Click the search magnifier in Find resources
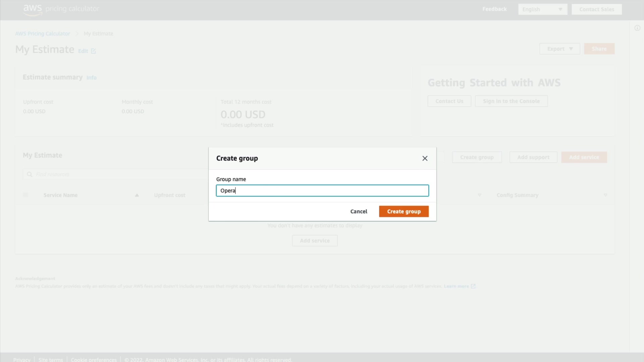The width and height of the screenshot is (644, 362). point(30,174)
